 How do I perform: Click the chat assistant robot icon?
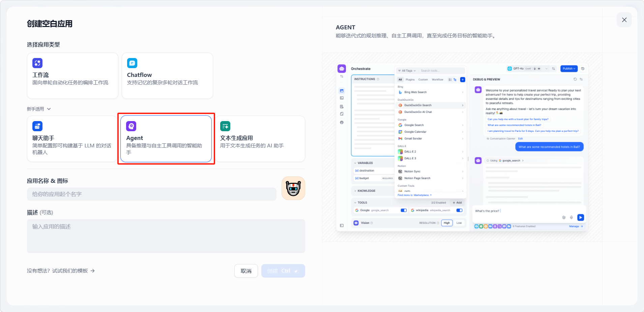tap(37, 126)
